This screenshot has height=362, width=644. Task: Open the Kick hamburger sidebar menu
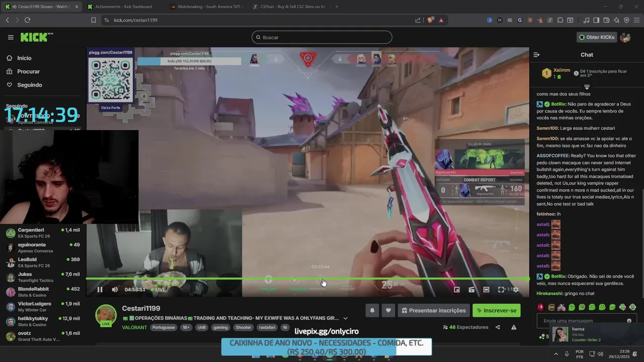coord(11,37)
